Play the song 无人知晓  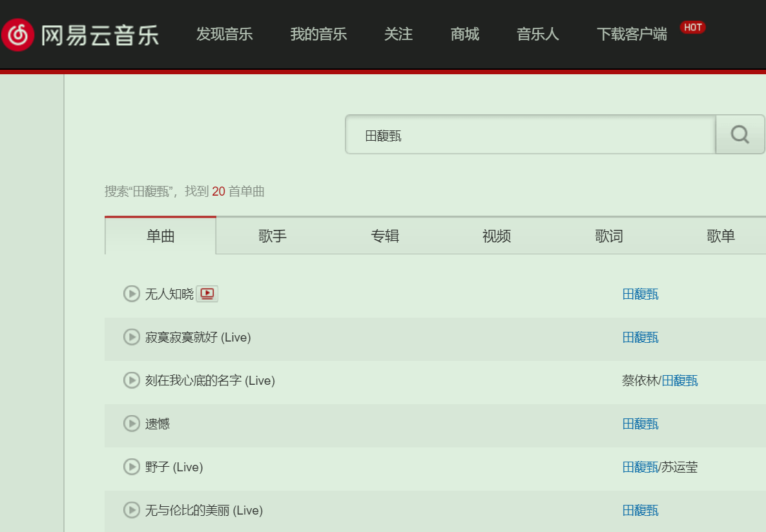click(x=132, y=294)
